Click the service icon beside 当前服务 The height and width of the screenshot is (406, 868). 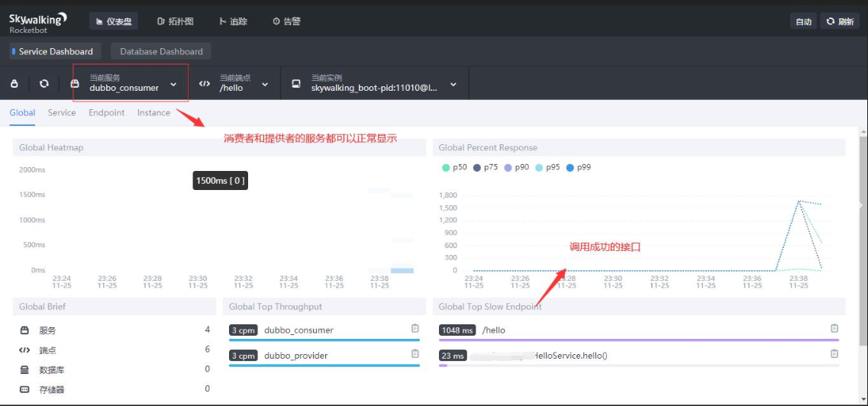76,83
